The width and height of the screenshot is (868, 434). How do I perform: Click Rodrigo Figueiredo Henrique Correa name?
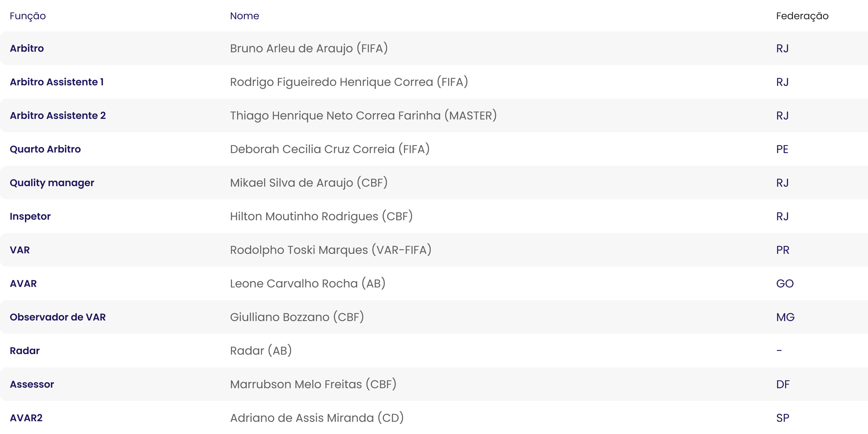click(349, 82)
